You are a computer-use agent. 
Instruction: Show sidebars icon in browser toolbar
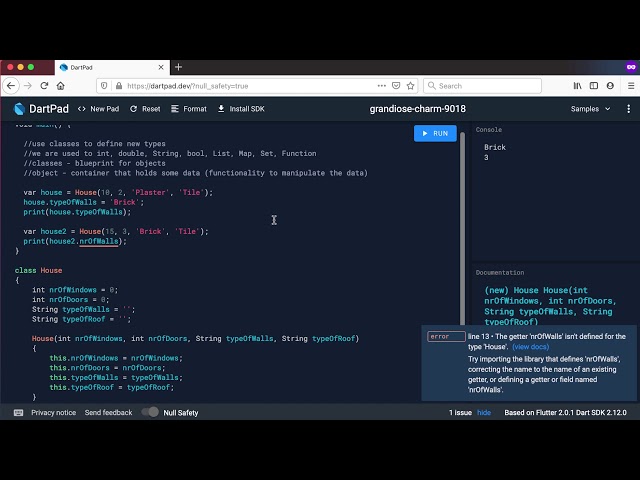pos(594,86)
